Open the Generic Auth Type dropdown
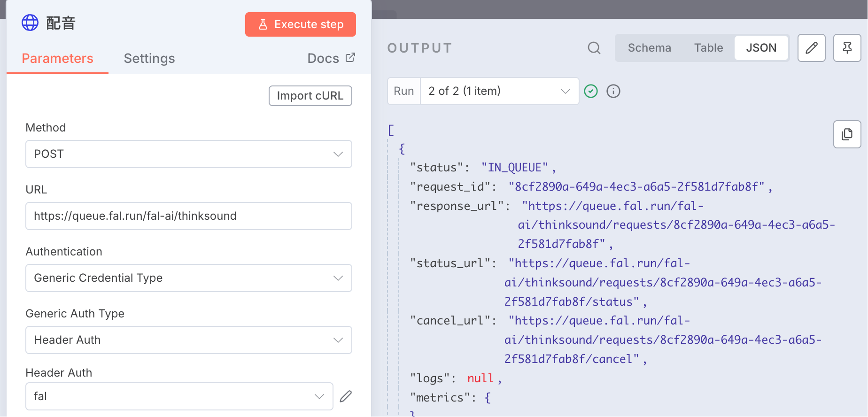The height and width of the screenshot is (417, 868). [189, 340]
